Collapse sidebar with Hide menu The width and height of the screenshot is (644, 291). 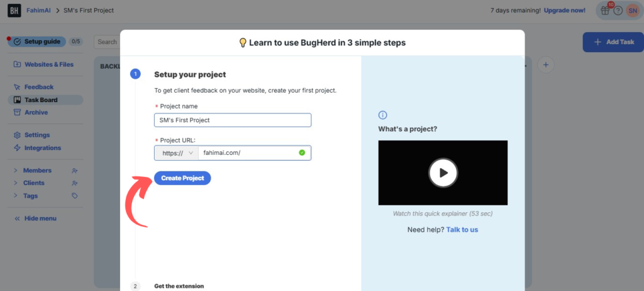[x=35, y=219]
